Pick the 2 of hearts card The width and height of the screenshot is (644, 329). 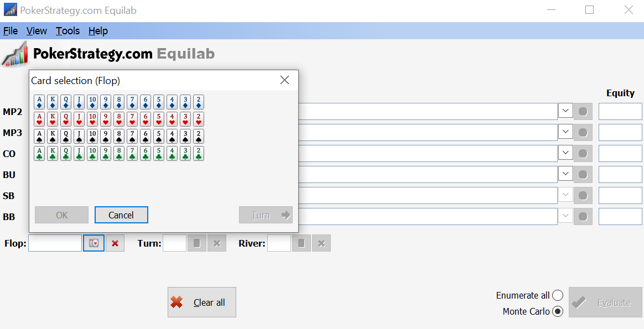point(199,119)
